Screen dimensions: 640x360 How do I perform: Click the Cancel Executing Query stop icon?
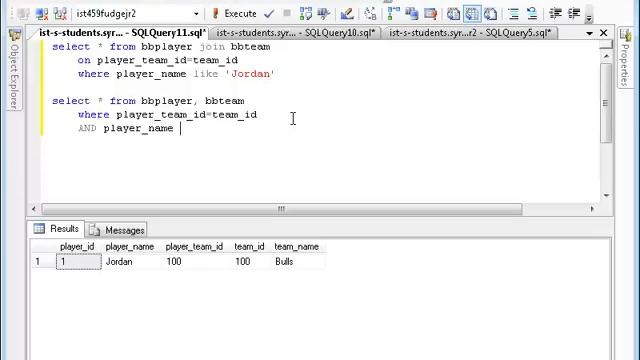click(x=287, y=14)
